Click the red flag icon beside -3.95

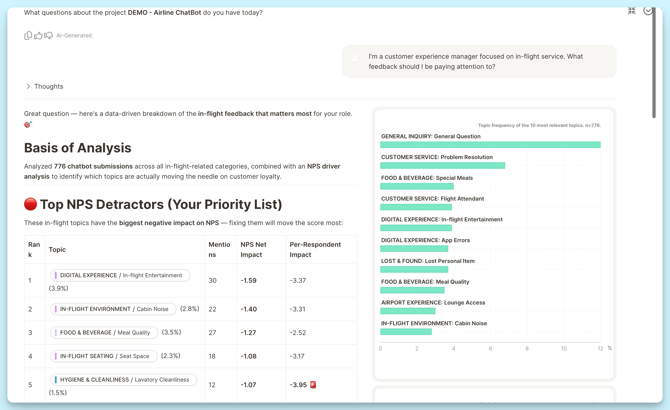coord(313,384)
